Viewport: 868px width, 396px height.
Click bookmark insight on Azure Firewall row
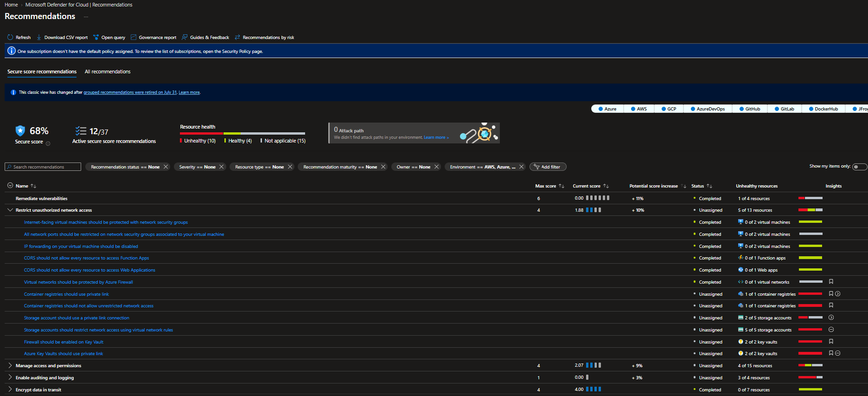[x=831, y=281]
